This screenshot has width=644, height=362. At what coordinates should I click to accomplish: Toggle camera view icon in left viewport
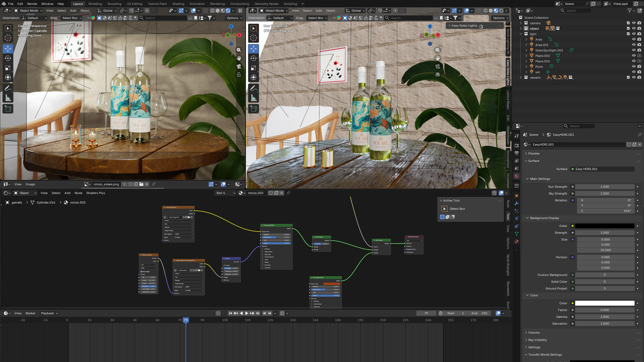click(x=239, y=66)
